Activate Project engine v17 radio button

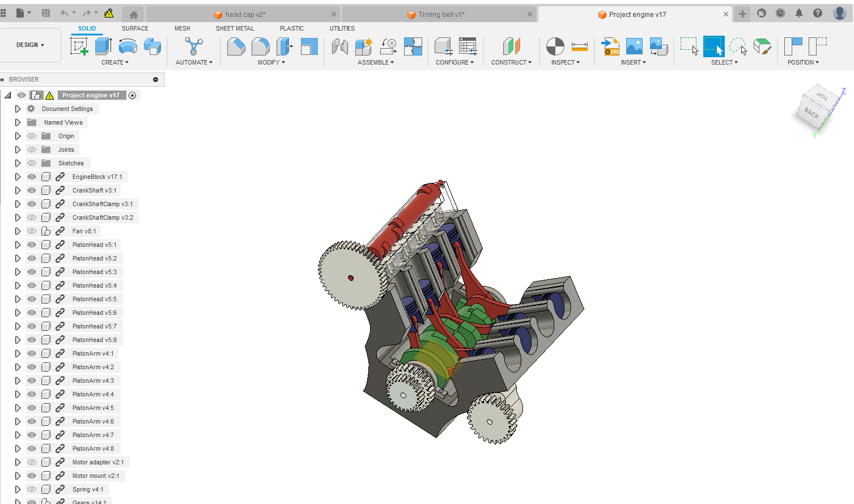click(133, 95)
